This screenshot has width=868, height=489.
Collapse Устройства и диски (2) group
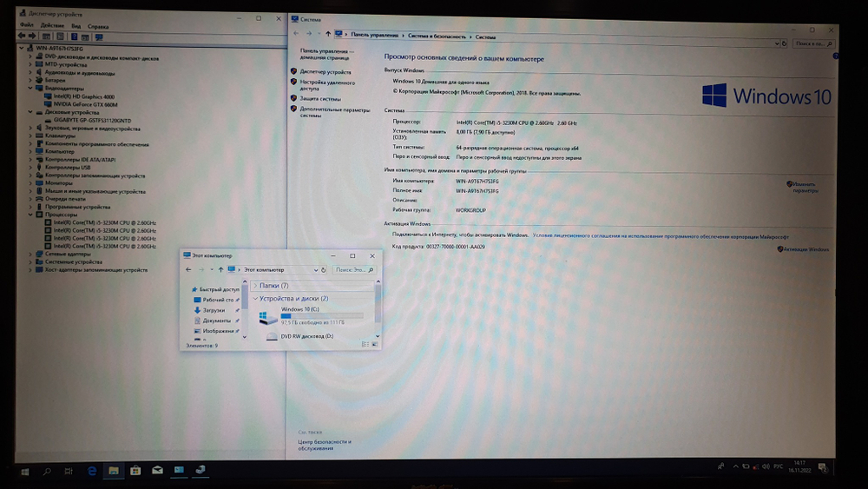(x=255, y=299)
